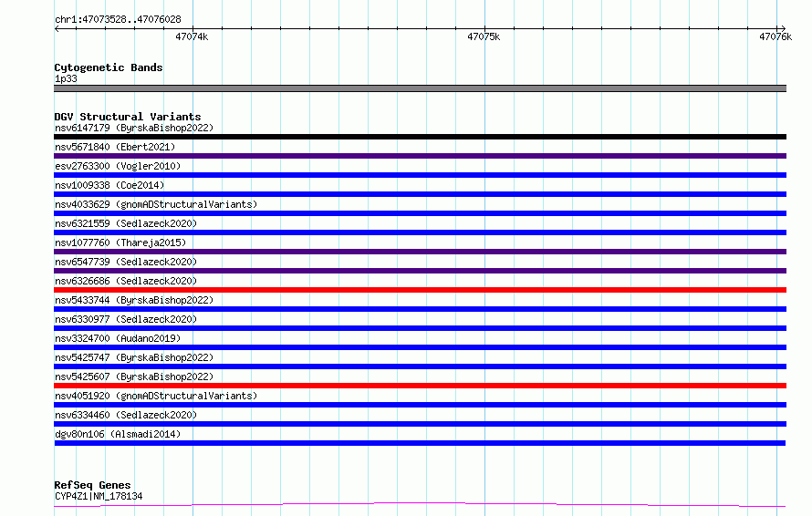Click the gray 1p33 cytogenetic band bar

(420, 88)
